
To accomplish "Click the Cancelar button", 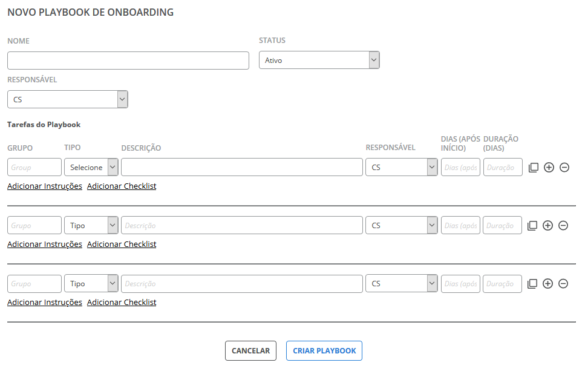I will (250, 351).
